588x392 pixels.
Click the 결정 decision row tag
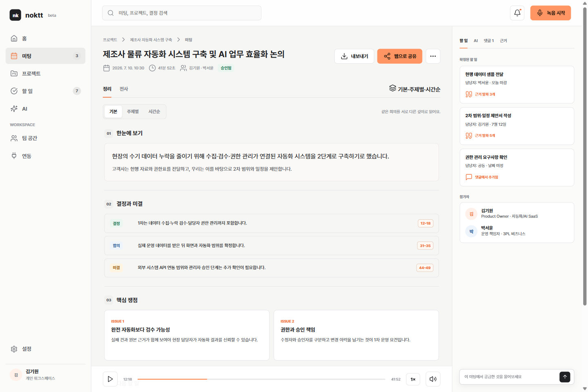pos(116,223)
